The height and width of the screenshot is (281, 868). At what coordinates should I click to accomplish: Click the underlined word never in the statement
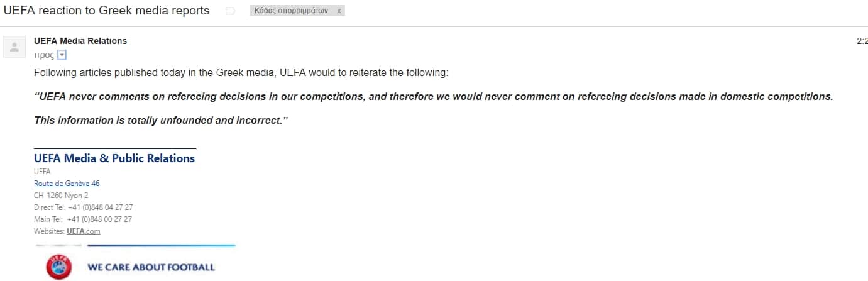(x=498, y=97)
